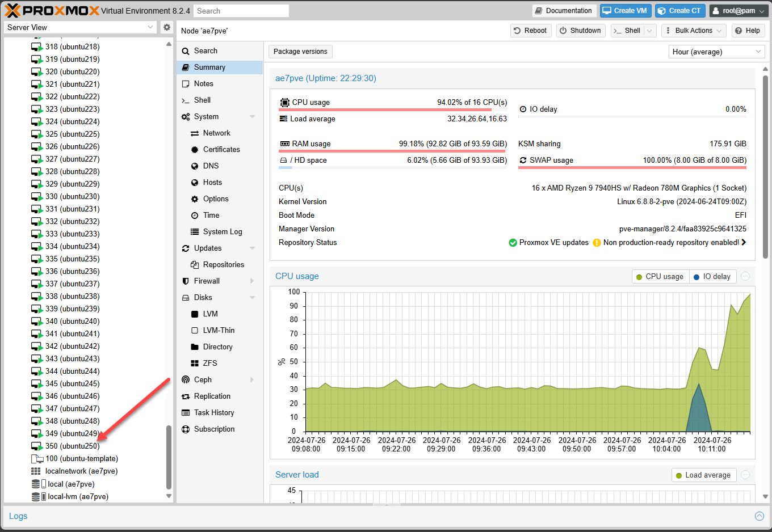
Task: Open Shell in the node menu
Action: pos(220,100)
